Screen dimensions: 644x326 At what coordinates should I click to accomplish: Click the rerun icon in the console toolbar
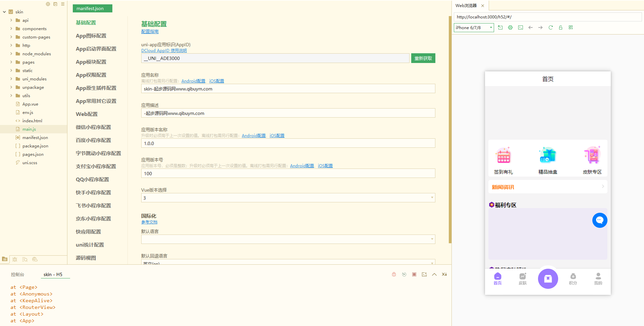404,274
